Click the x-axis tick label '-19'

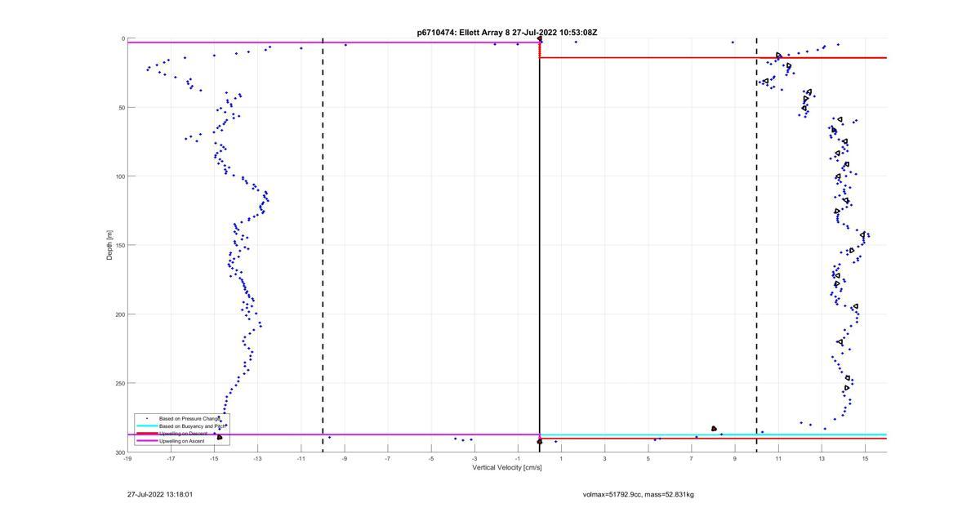pyautogui.click(x=127, y=458)
